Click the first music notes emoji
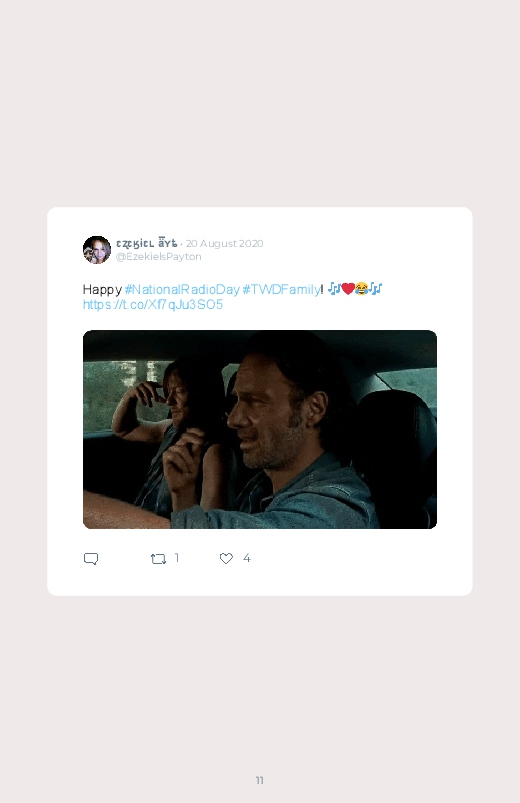Screen dimensions: 520x803 tap(335, 289)
